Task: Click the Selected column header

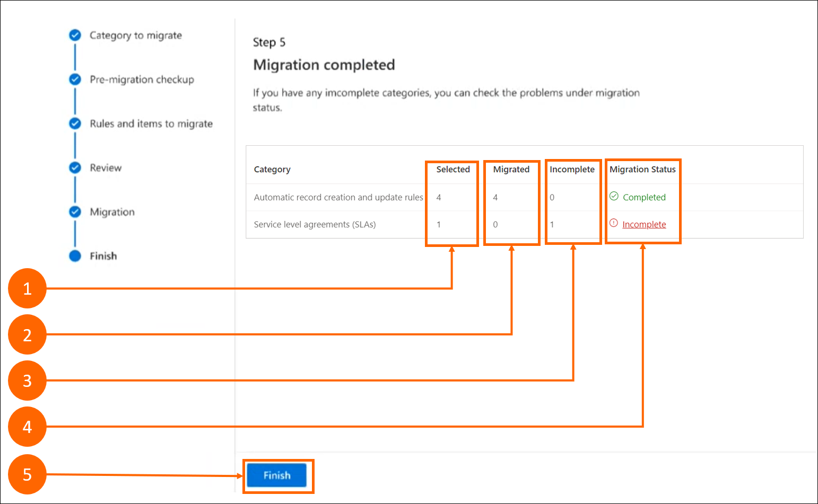Action: (x=453, y=170)
